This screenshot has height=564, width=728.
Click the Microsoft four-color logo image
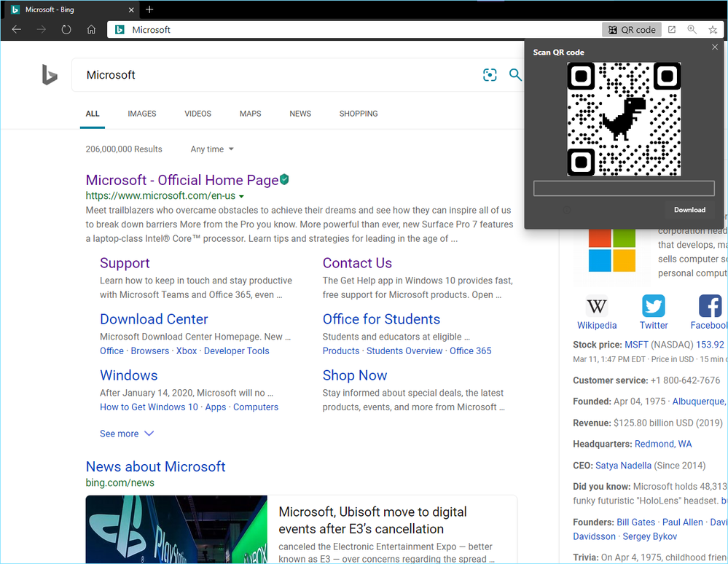pos(612,251)
